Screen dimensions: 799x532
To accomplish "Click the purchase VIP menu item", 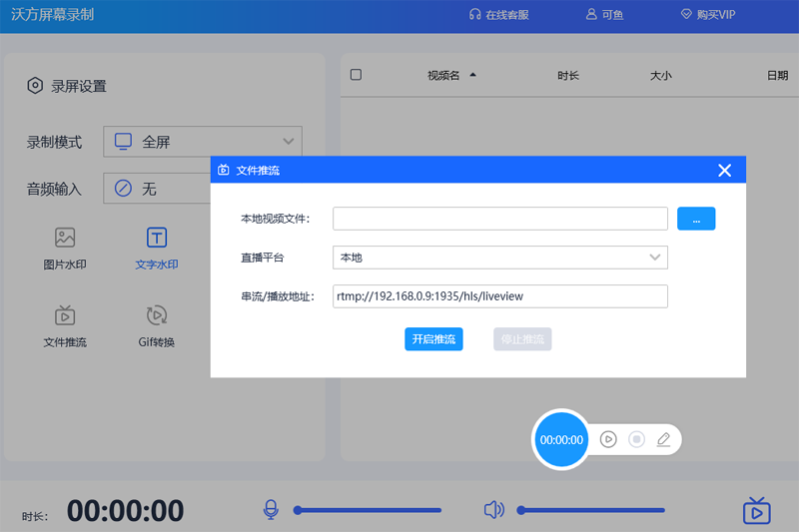I will click(x=707, y=15).
